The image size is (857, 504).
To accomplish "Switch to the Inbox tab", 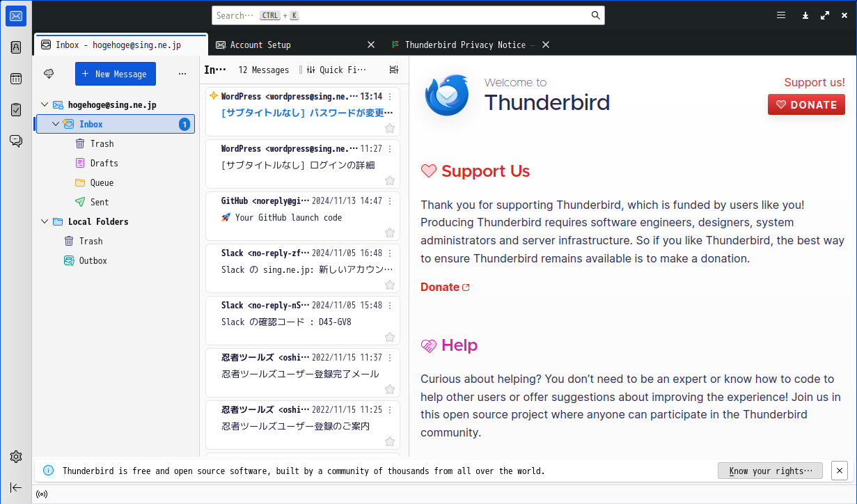I will (x=120, y=45).
